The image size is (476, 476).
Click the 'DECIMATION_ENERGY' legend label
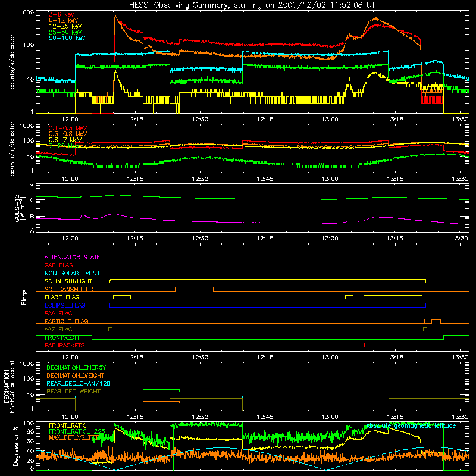(x=76, y=368)
